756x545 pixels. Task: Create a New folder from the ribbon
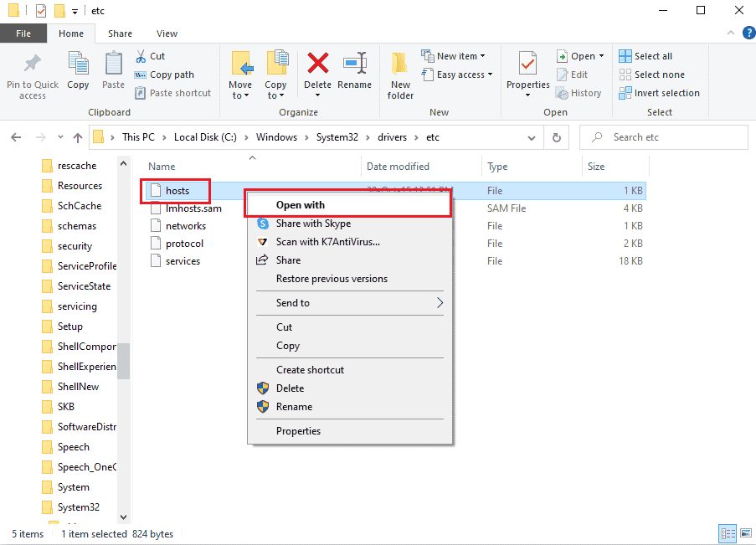click(400, 75)
